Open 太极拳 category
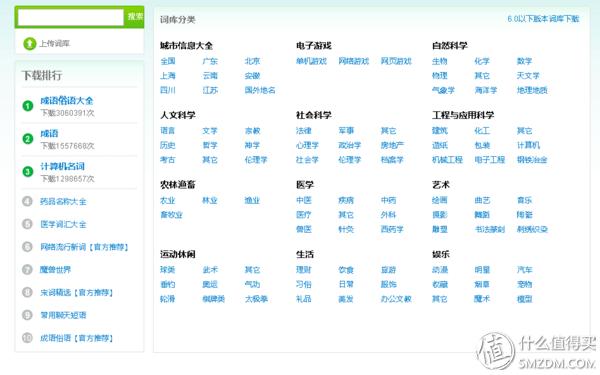The width and height of the screenshot is (600, 375). tap(256, 299)
